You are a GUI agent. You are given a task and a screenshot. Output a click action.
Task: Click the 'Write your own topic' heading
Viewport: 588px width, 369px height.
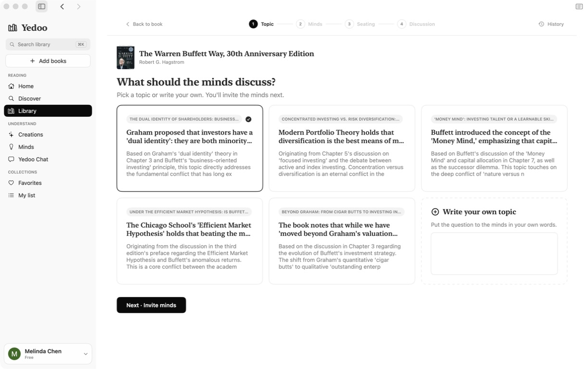(479, 212)
